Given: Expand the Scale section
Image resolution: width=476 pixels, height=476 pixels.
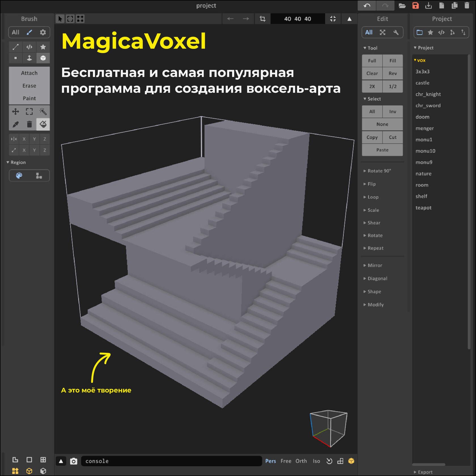Looking at the screenshot, I should [371, 210].
